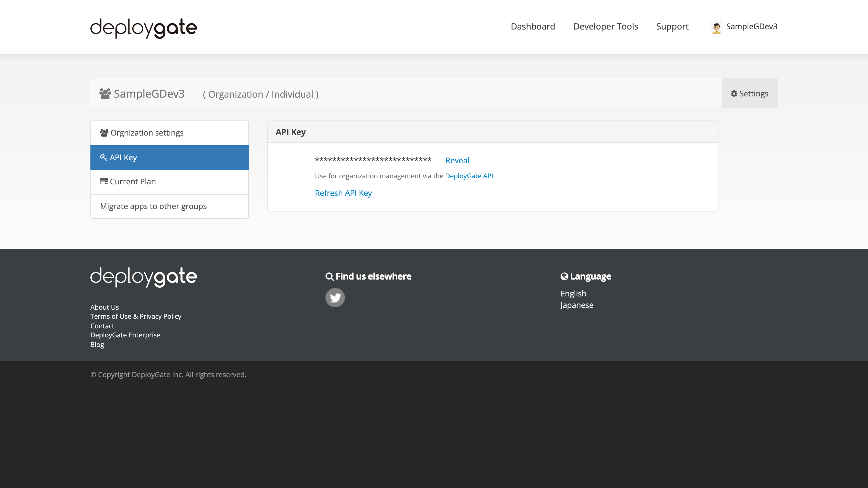Reveal the hidden API key

(x=457, y=160)
